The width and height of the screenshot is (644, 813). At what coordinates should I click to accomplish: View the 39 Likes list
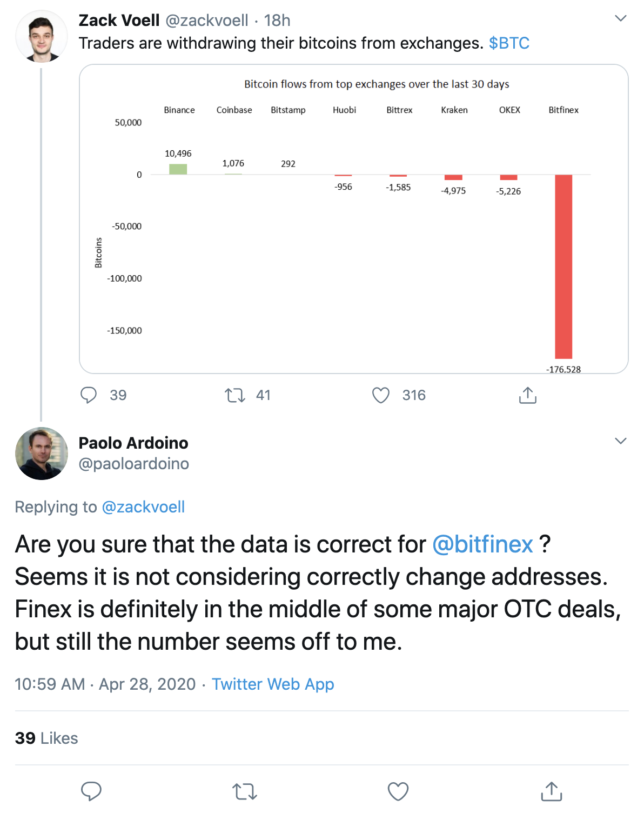tap(46, 738)
